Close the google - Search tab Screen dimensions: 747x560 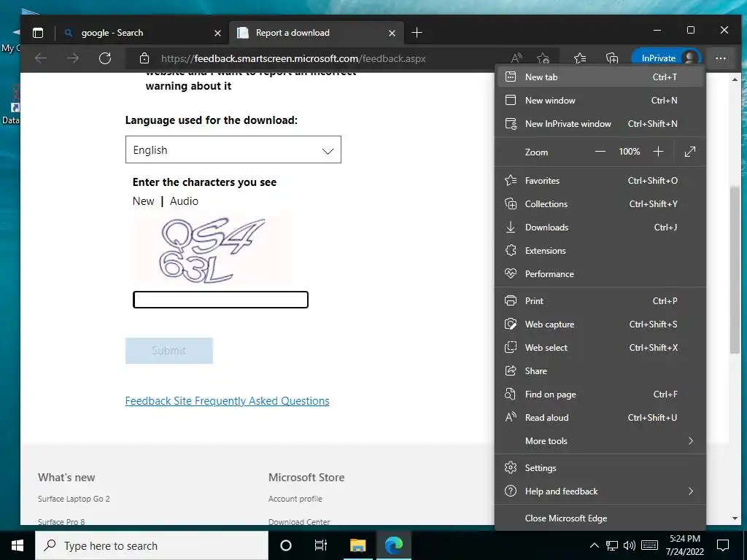point(217,33)
